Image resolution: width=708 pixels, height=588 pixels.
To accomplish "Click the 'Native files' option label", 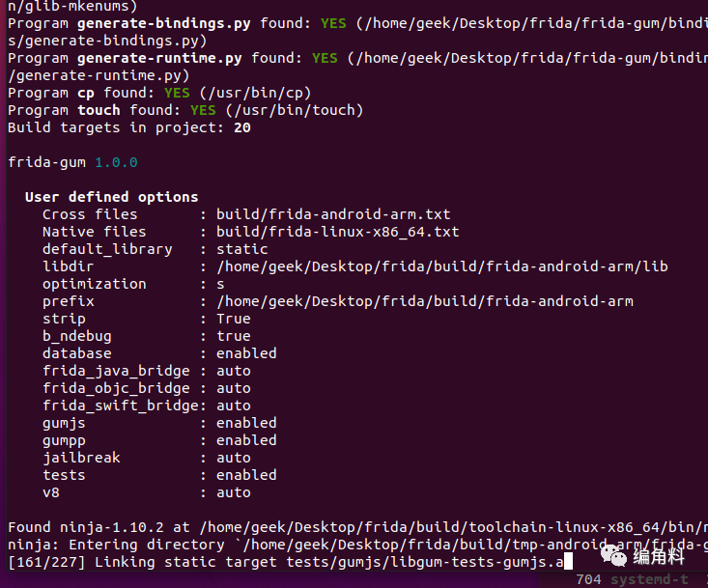I will [x=95, y=232].
